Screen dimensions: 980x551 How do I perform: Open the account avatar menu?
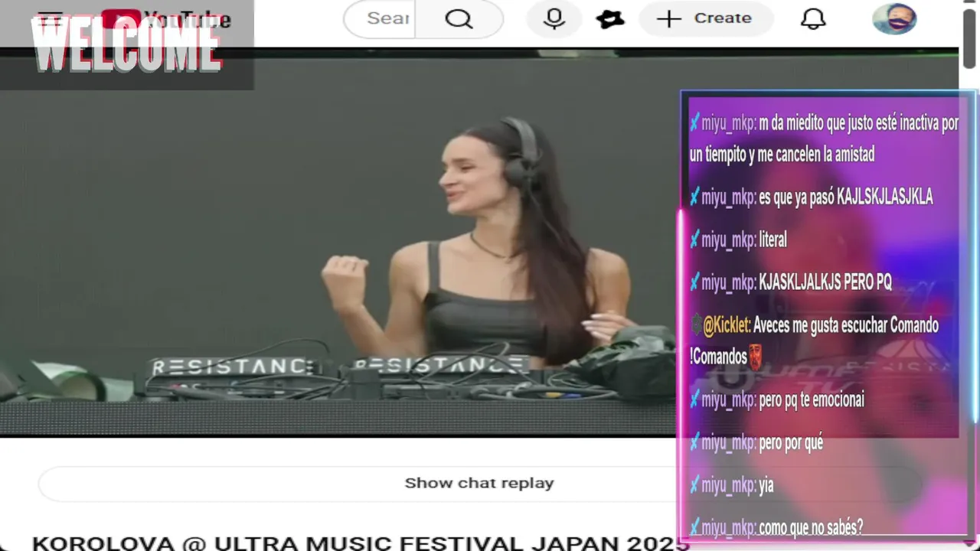[x=894, y=18]
